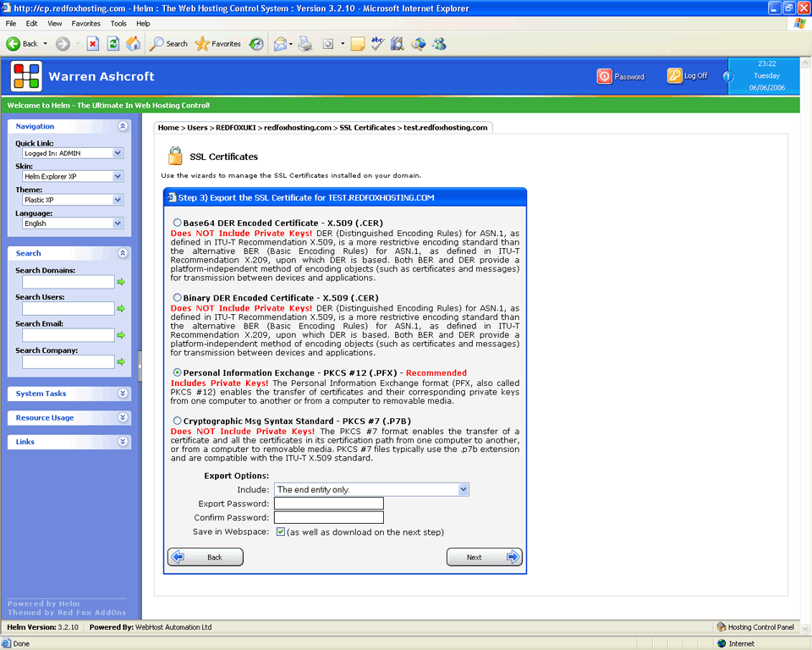Submit Search Domains with green arrow
812x650 pixels.
(121, 282)
